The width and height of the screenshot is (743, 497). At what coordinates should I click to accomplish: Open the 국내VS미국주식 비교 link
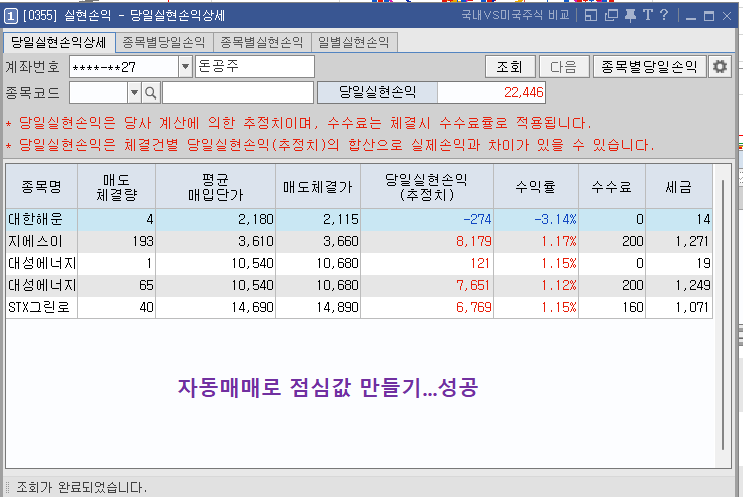pos(516,15)
